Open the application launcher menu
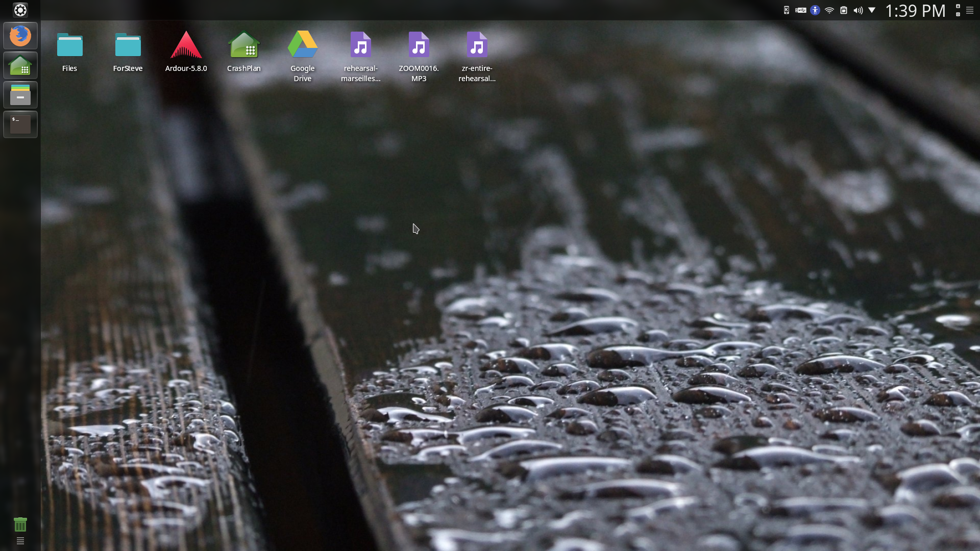The width and height of the screenshot is (980, 551). 20,10
